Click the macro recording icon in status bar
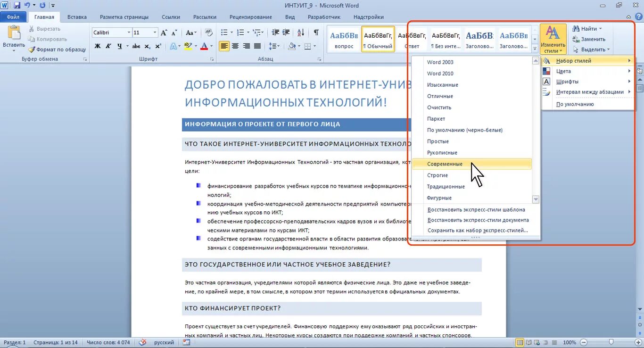Image resolution: width=644 pixels, height=348 pixels. tap(187, 342)
